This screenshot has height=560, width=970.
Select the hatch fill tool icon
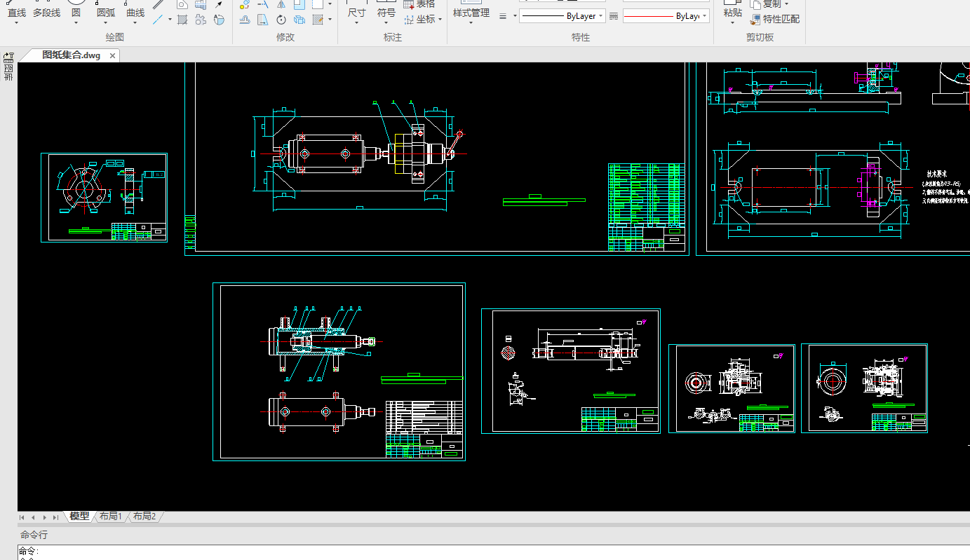click(182, 20)
